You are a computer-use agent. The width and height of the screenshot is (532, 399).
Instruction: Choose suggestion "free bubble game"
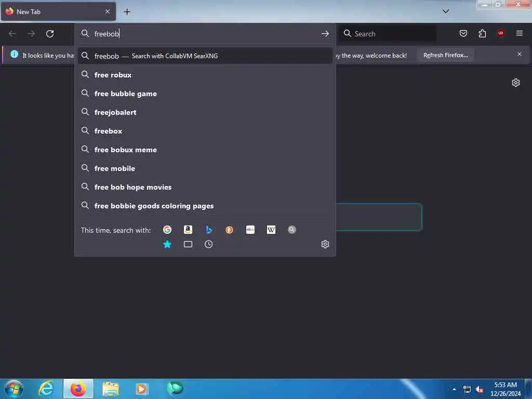click(x=205, y=94)
